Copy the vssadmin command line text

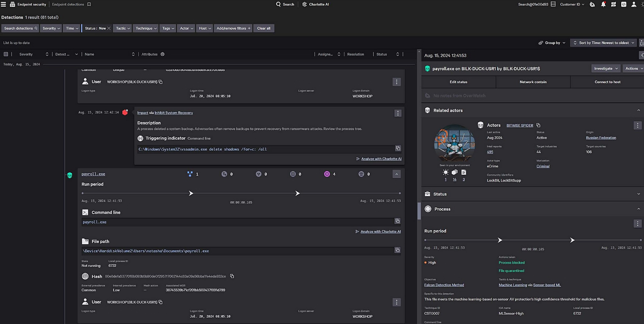coord(398,148)
